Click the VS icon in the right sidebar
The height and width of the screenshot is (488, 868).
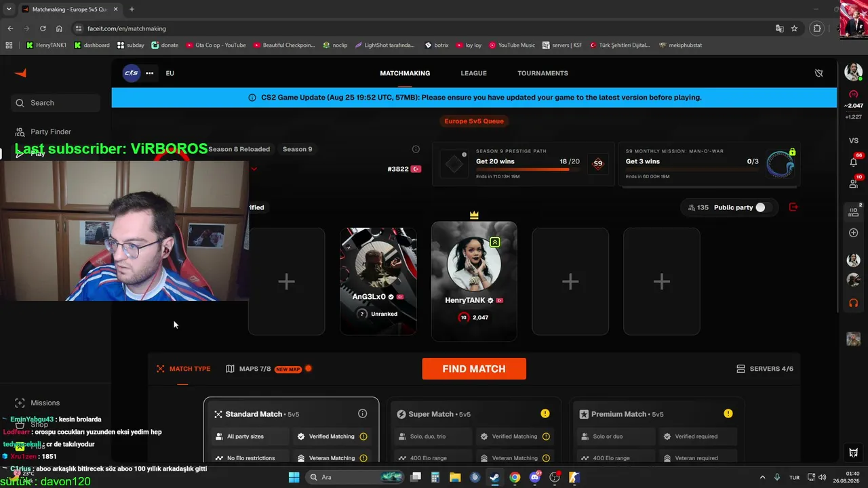click(x=853, y=140)
